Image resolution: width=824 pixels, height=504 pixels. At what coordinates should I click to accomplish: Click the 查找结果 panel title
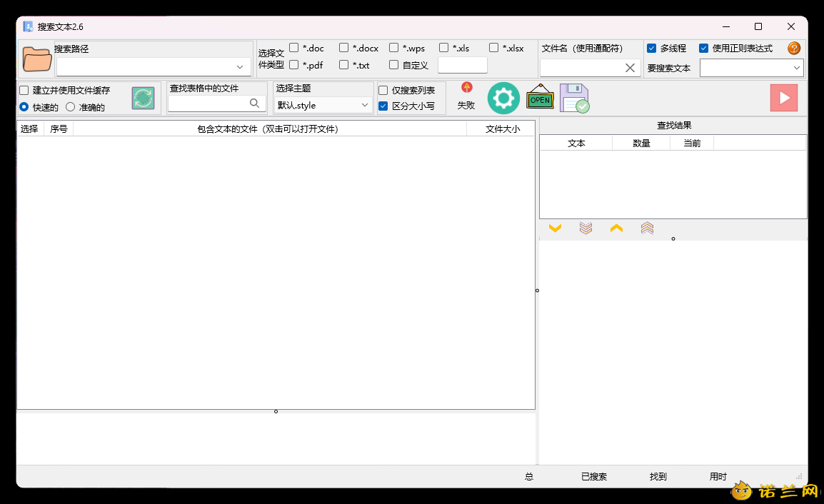point(674,126)
